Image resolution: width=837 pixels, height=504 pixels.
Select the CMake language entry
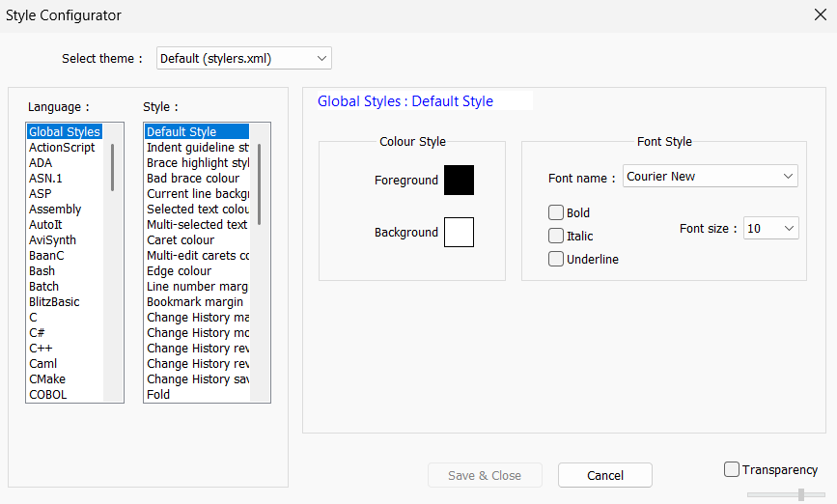[47, 379]
